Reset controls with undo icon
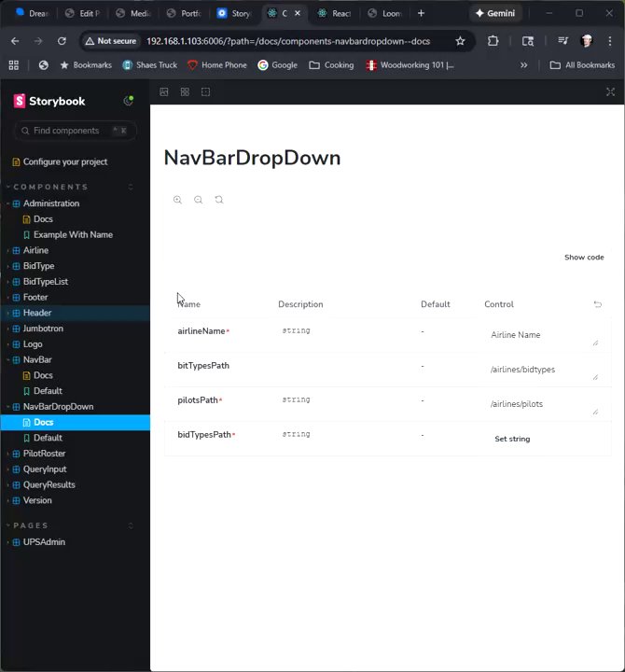This screenshot has width=625, height=672. [x=598, y=304]
